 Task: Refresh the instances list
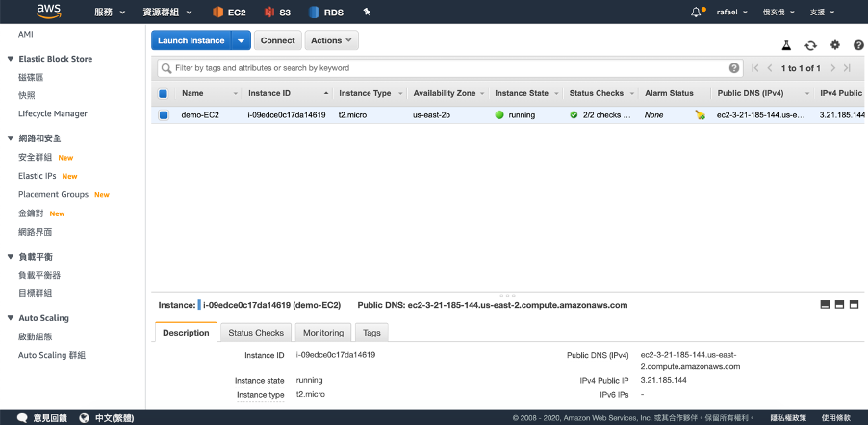click(810, 45)
